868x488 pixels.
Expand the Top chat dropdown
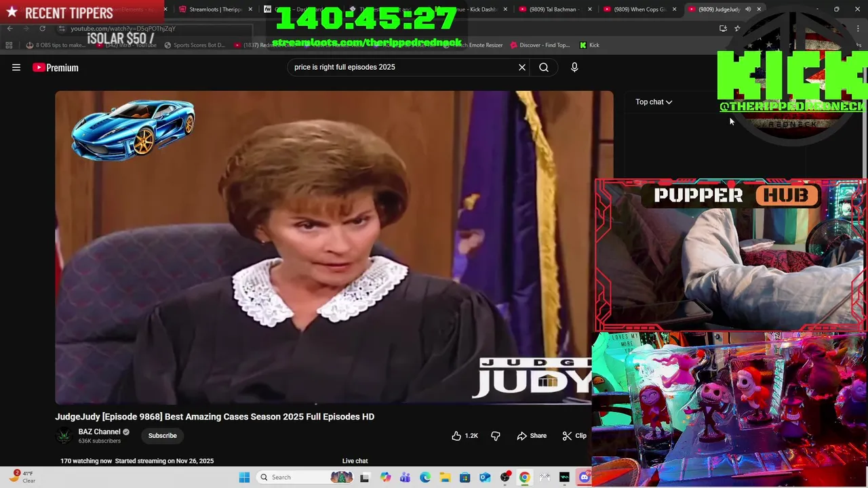pos(654,102)
